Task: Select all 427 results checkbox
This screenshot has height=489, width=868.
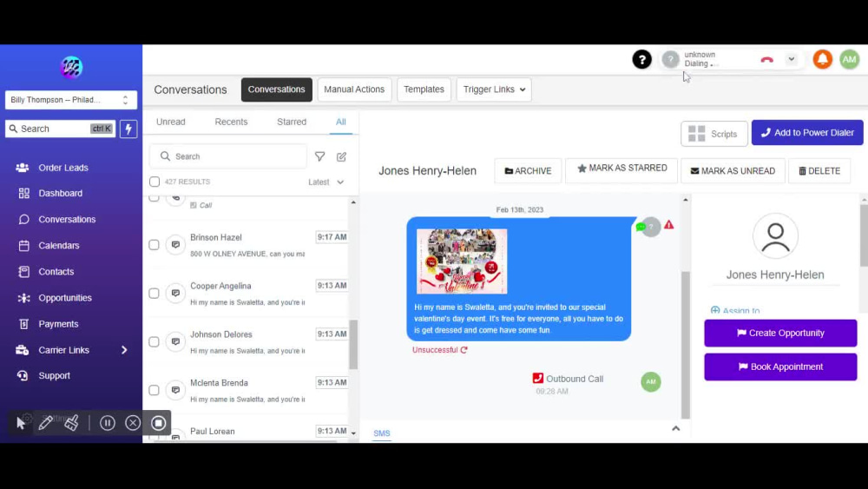Action: (x=155, y=182)
